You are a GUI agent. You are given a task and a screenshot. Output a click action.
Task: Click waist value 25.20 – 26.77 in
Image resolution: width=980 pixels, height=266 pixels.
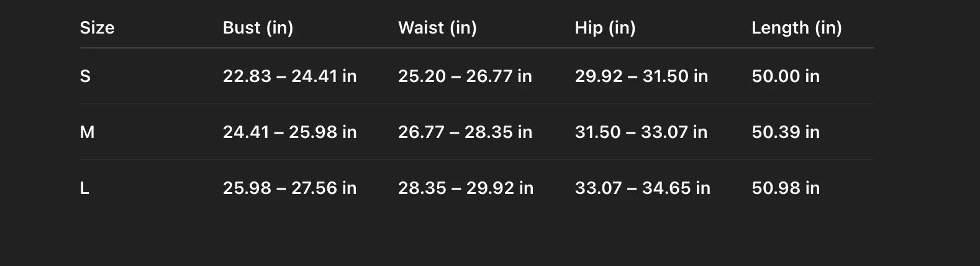click(465, 76)
